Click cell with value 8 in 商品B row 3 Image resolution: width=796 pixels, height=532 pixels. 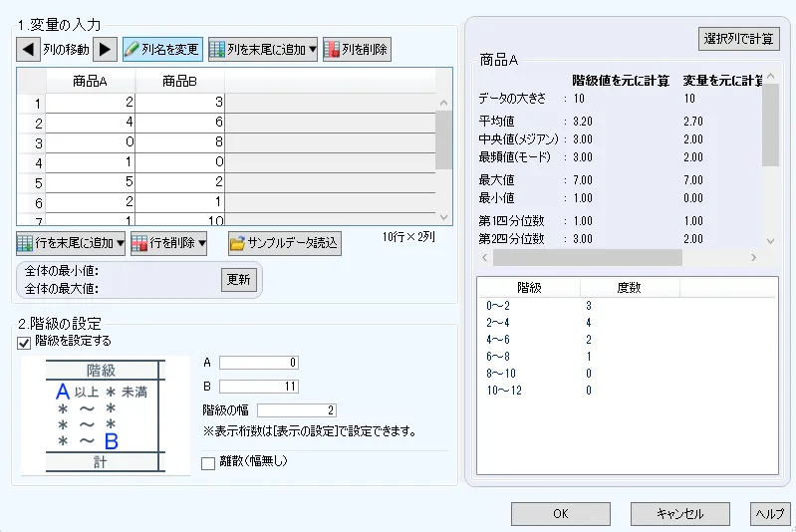click(x=179, y=142)
